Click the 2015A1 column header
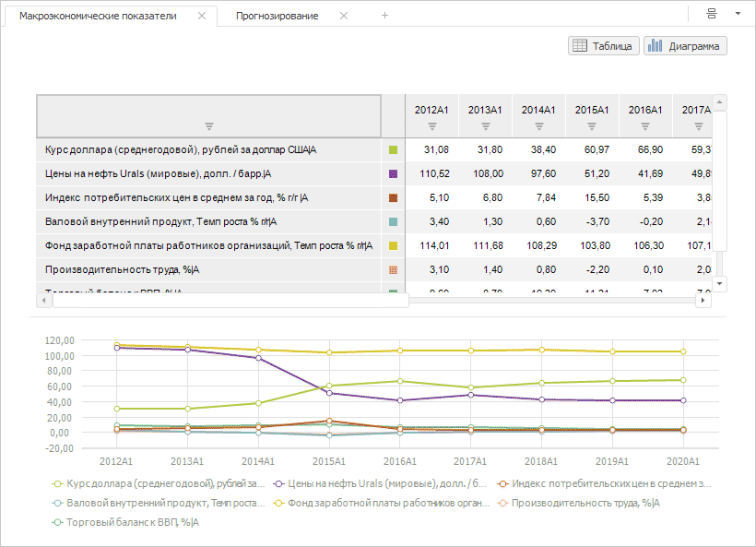The image size is (756, 547). (x=592, y=110)
